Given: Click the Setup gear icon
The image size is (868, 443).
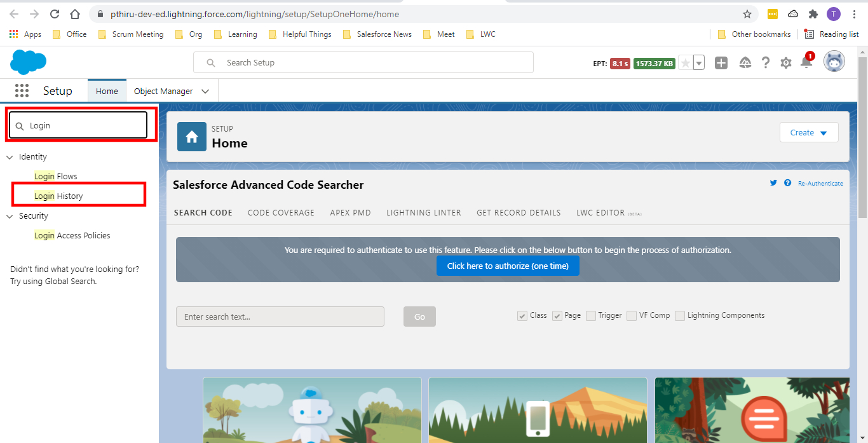Looking at the screenshot, I should tap(786, 62).
